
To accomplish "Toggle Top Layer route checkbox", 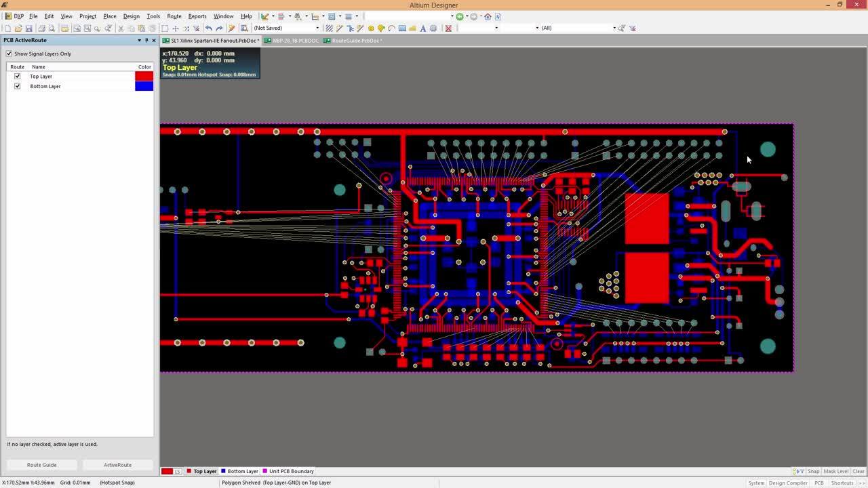I will [x=18, y=76].
